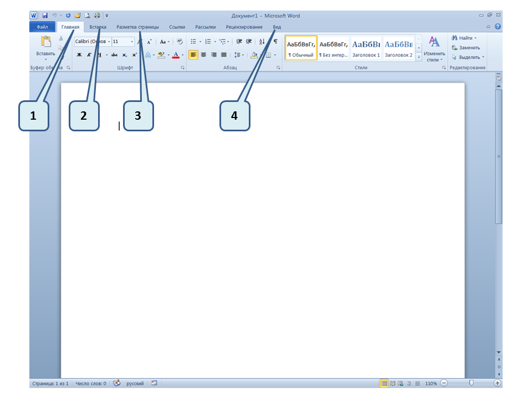
Task: Open the font size dropdown
Action: [132, 42]
